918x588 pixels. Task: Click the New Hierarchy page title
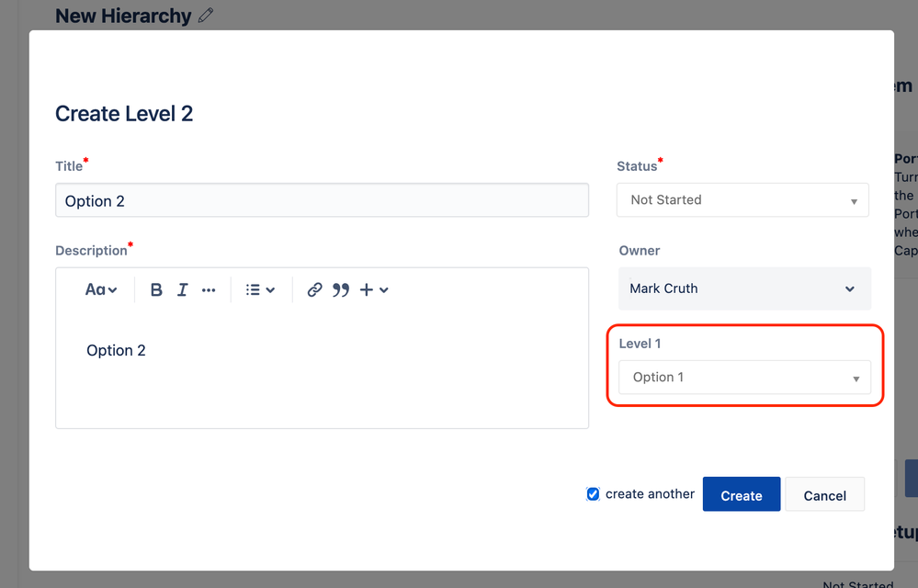point(123,16)
